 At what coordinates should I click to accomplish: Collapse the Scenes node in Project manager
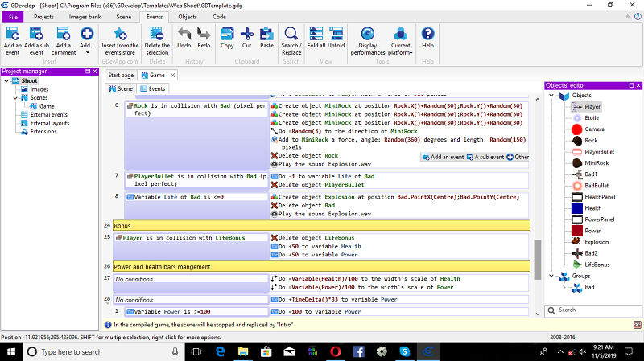coord(14,97)
